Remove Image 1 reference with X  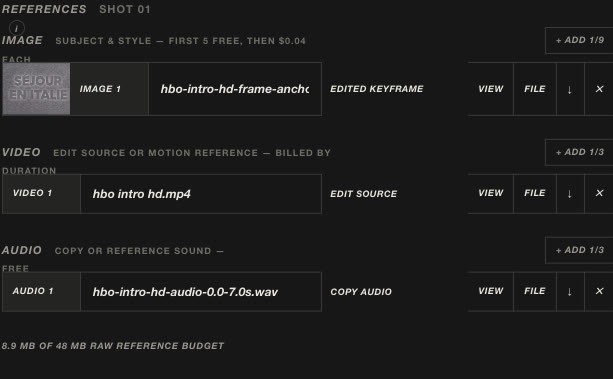pyautogui.click(x=599, y=89)
